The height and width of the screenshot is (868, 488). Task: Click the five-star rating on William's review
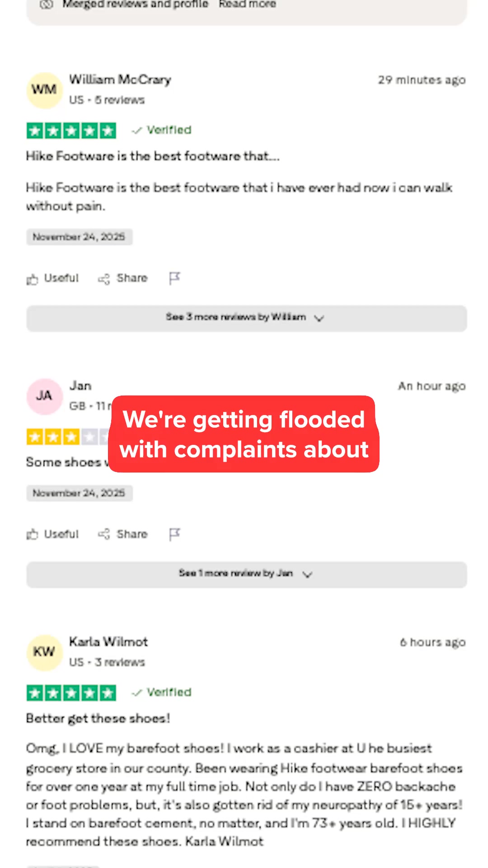tap(71, 131)
